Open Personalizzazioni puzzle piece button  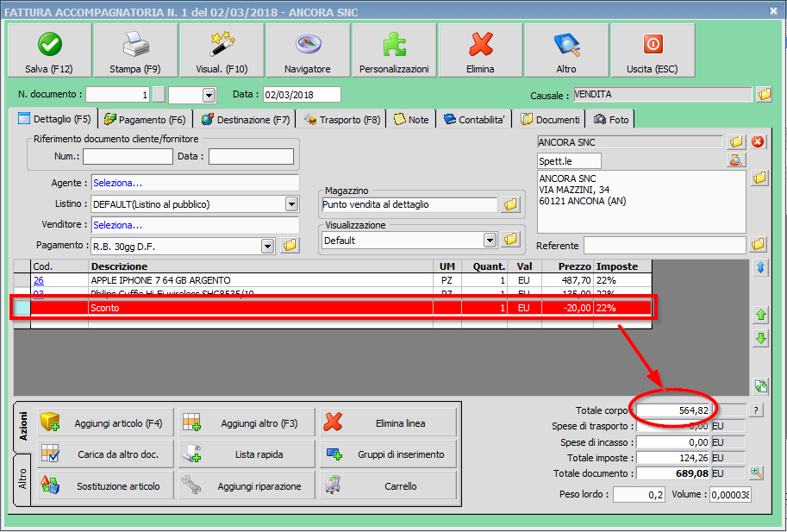pyautogui.click(x=394, y=51)
